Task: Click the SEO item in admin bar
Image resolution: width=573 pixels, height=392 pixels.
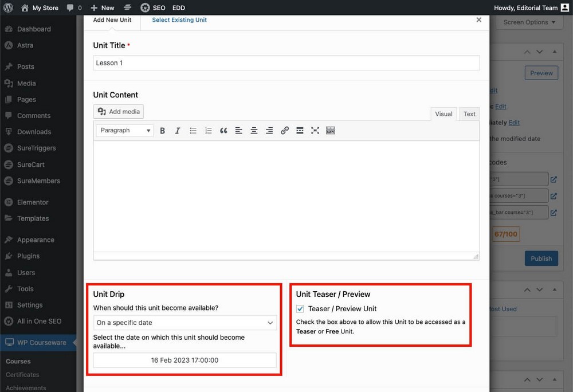Action: [x=153, y=7]
